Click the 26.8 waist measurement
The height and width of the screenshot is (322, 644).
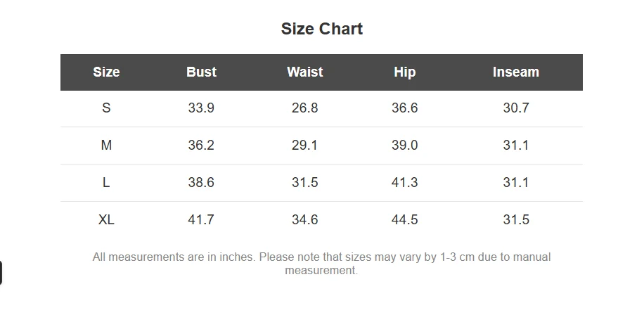click(x=304, y=108)
